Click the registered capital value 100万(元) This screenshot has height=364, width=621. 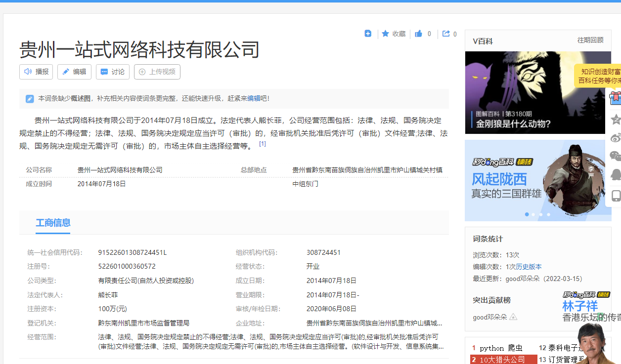point(112,309)
